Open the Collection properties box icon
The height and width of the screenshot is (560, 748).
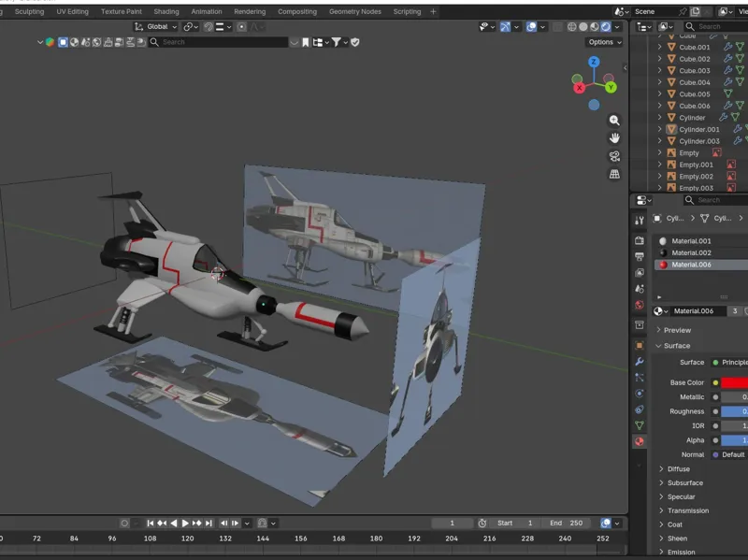[640, 324]
